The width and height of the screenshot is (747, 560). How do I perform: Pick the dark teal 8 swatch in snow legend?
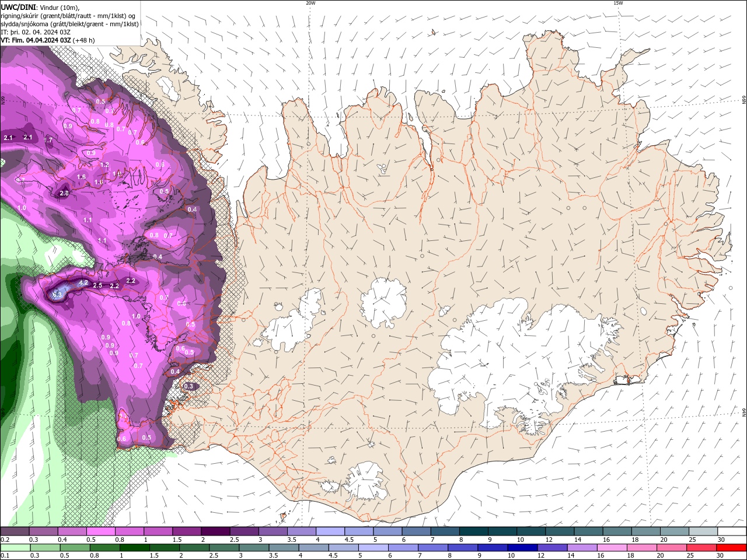[x=473, y=531]
